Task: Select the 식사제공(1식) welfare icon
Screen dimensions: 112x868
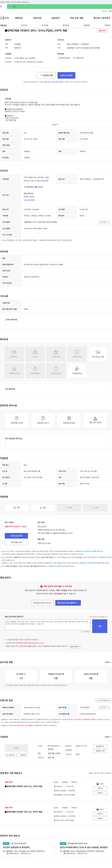Action: pos(77,371)
